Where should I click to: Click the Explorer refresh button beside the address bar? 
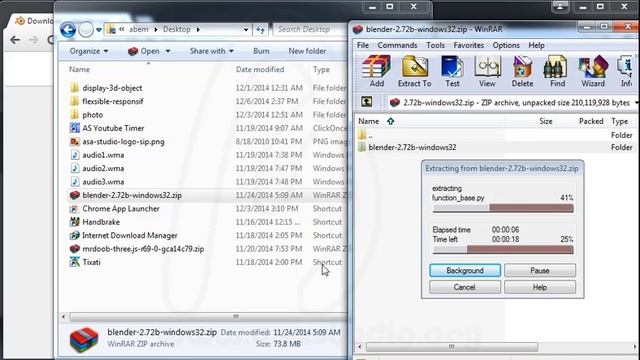click(x=260, y=29)
